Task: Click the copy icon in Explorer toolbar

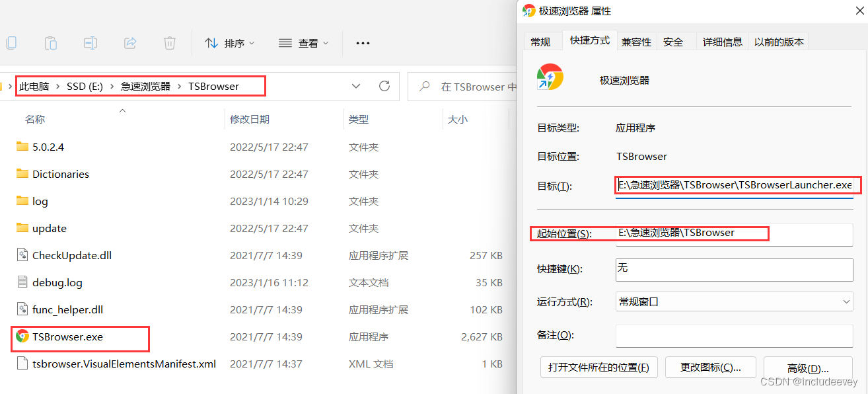Action: coord(10,43)
